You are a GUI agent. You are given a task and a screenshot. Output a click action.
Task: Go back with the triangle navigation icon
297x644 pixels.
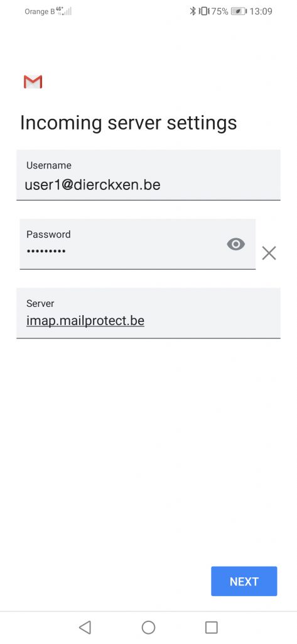[85, 627]
